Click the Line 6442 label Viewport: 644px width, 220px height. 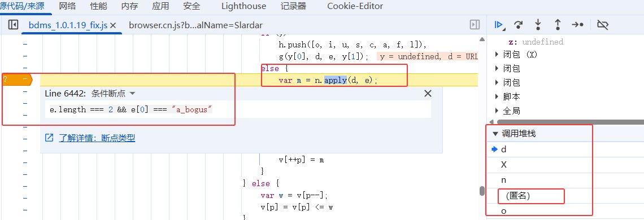65,94
